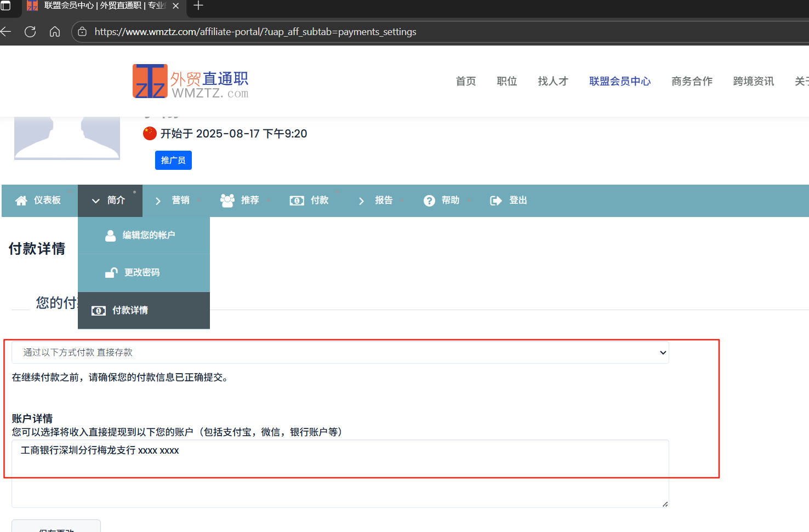Click the 付款 banknote icon
The height and width of the screenshot is (532, 809).
(x=297, y=201)
